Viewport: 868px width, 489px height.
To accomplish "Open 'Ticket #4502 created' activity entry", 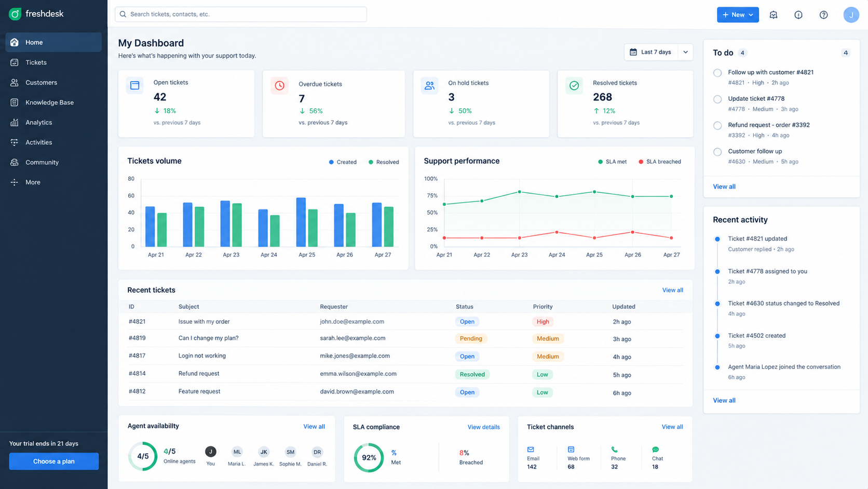I will point(756,336).
